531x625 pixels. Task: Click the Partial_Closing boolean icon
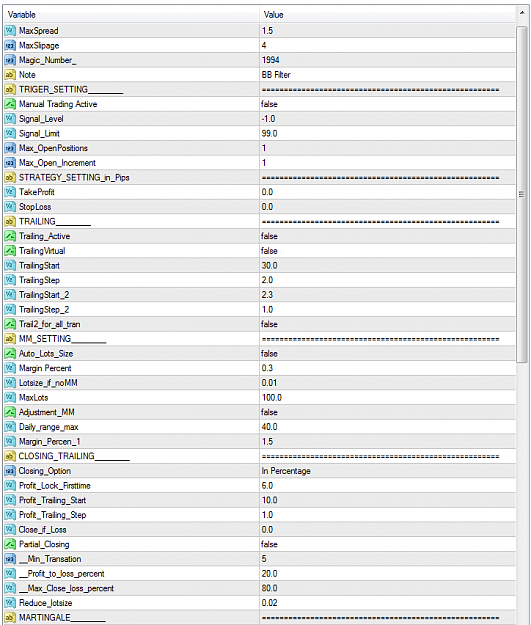[x=10, y=544]
